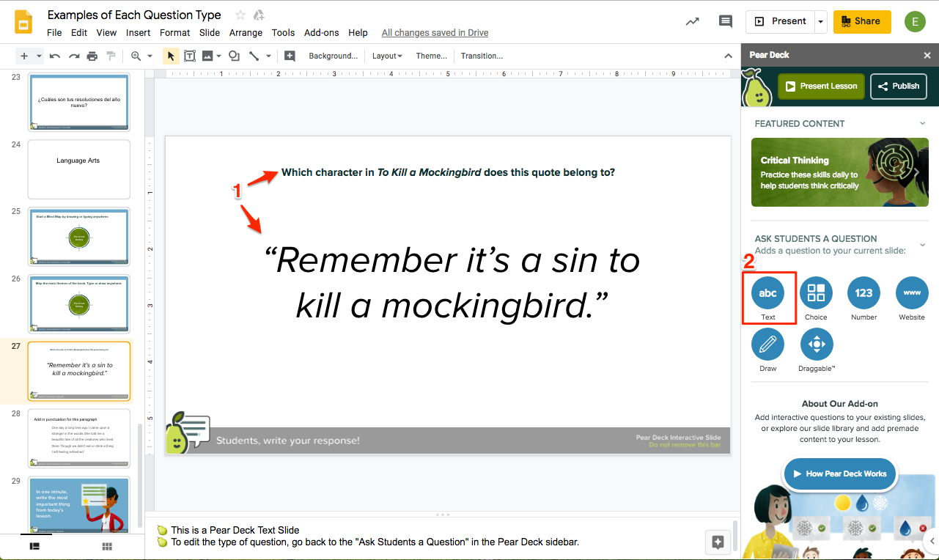Viewport: 939px width, 560px height.
Task: Click the redo arrow icon
Action: [x=73, y=56]
